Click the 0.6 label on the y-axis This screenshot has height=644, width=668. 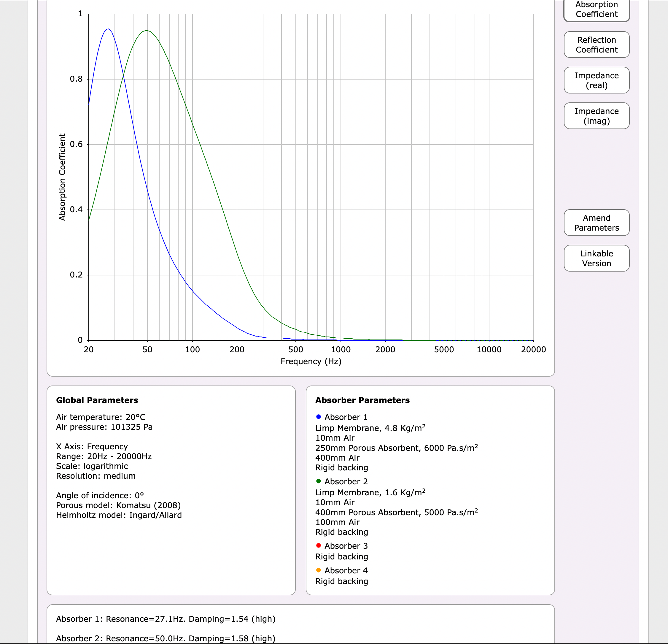tap(76, 144)
